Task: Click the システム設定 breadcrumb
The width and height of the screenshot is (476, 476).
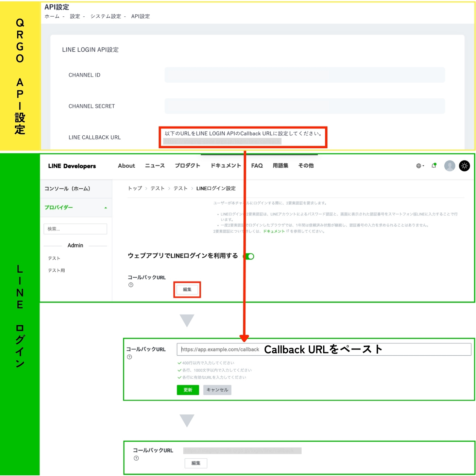Action: tap(106, 16)
